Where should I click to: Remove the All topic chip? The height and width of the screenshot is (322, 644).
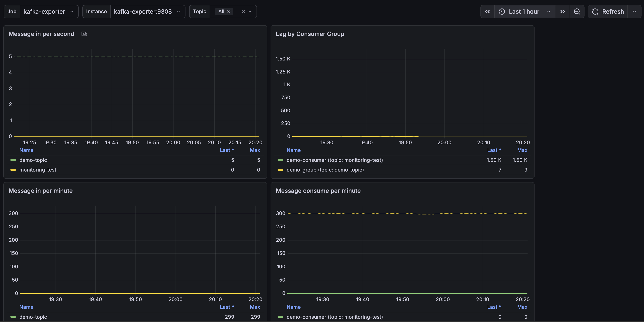(x=229, y=12)
